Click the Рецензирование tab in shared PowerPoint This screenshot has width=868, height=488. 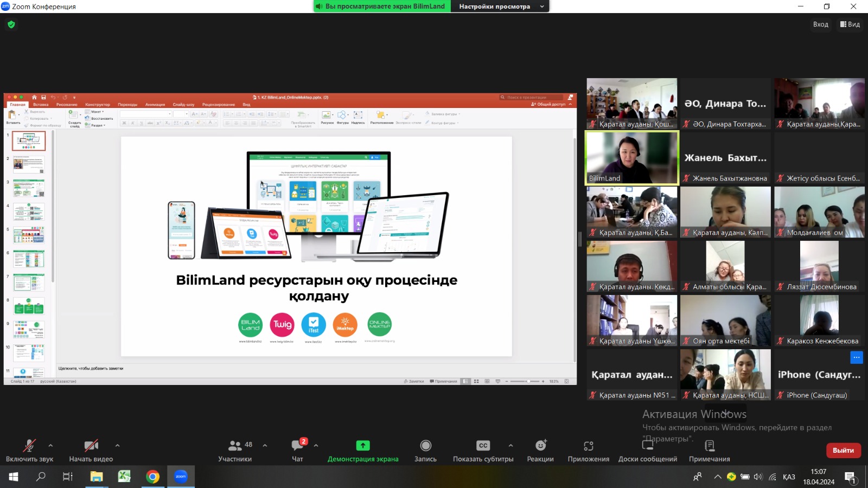[219, 105]
